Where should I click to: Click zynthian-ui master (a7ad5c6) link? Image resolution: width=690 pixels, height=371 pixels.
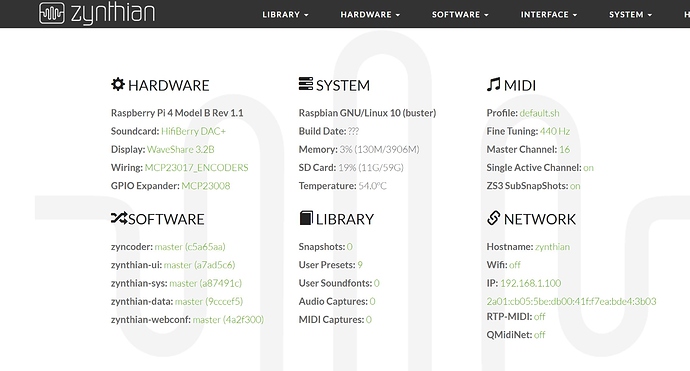(199, 265)
